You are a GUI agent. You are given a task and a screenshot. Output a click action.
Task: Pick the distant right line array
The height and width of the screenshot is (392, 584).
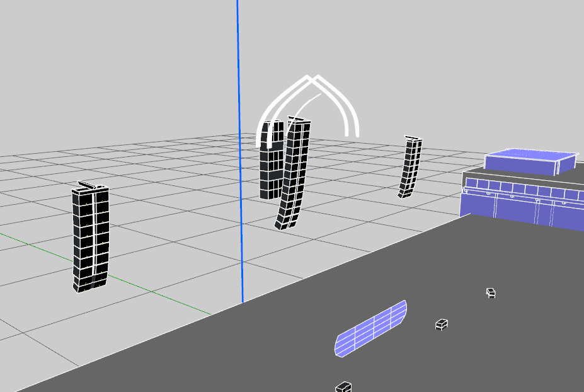coord(411,167)
